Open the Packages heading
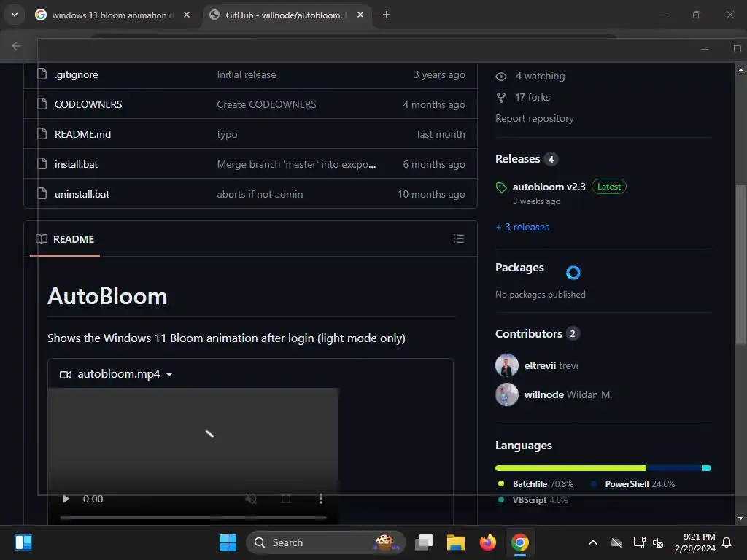The height and width of the screenshot is (560, 747). [519, 268]
